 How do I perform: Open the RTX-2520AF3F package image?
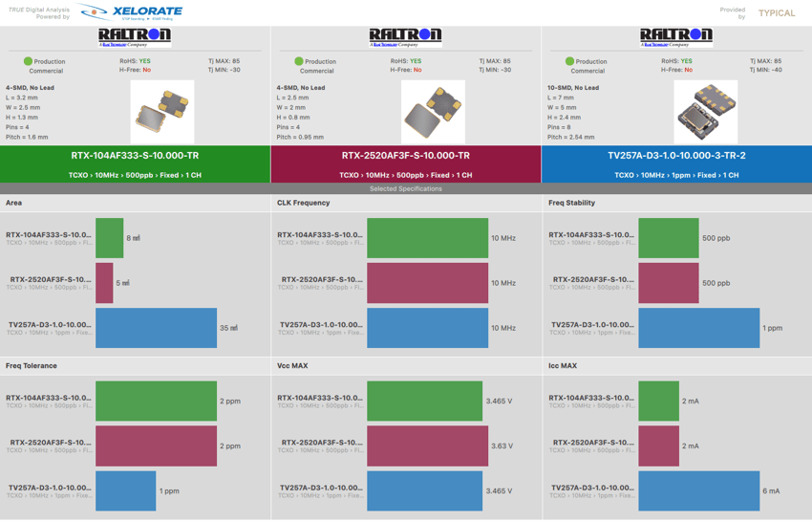point(433,112)
